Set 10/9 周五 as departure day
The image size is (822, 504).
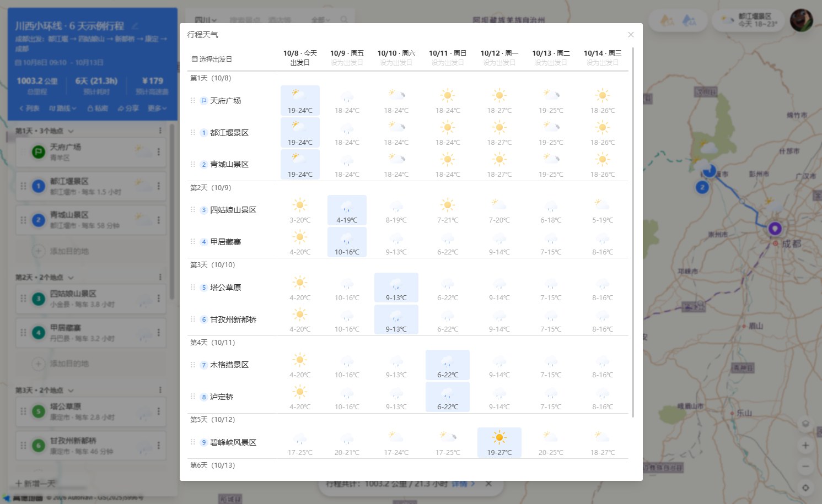(347, 63)
